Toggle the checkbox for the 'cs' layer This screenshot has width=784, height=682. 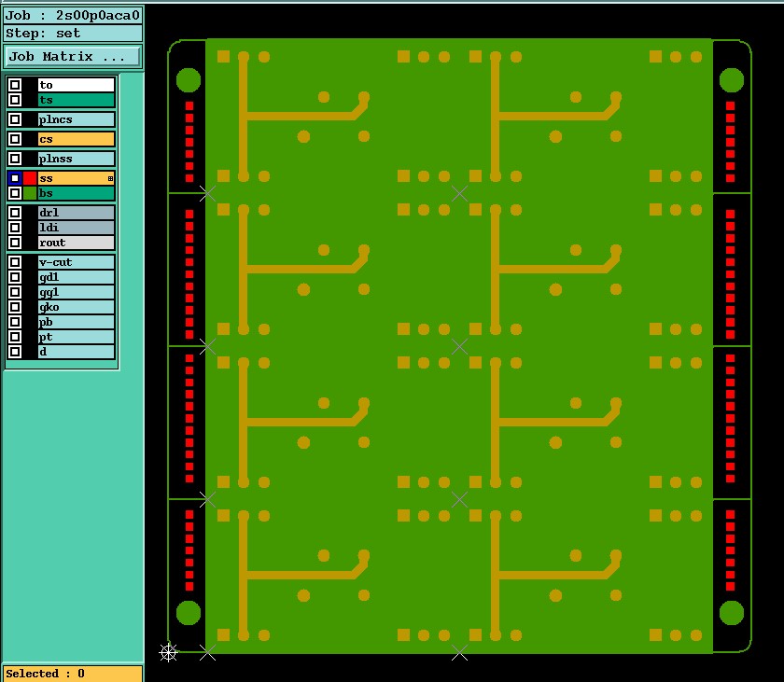tap(15, 139)
